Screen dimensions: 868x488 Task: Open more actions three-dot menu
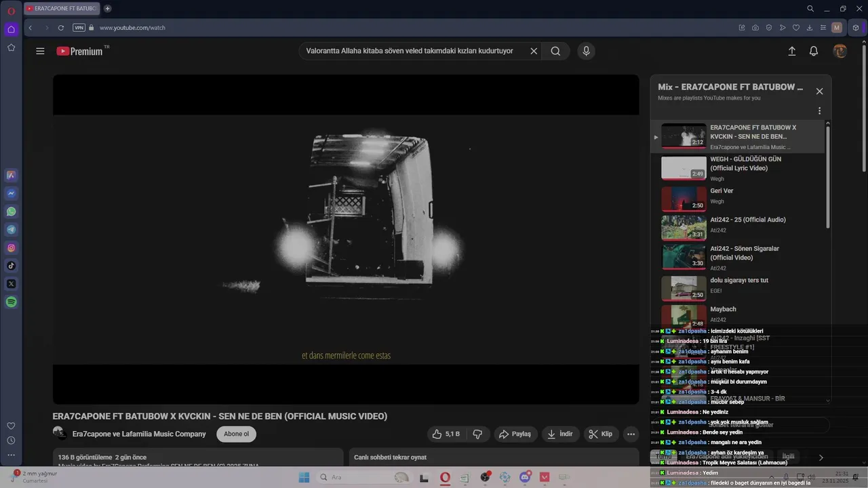[631, 434]
